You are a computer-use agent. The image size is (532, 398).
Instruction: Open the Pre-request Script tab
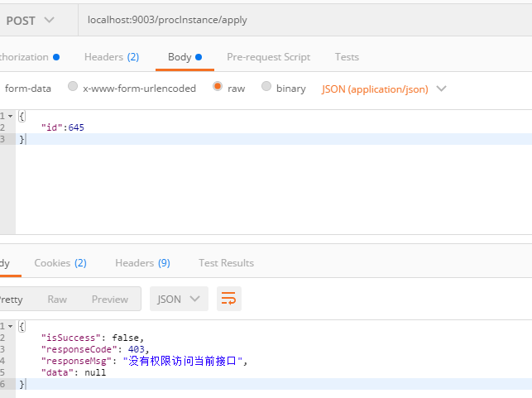click(268, 57)
